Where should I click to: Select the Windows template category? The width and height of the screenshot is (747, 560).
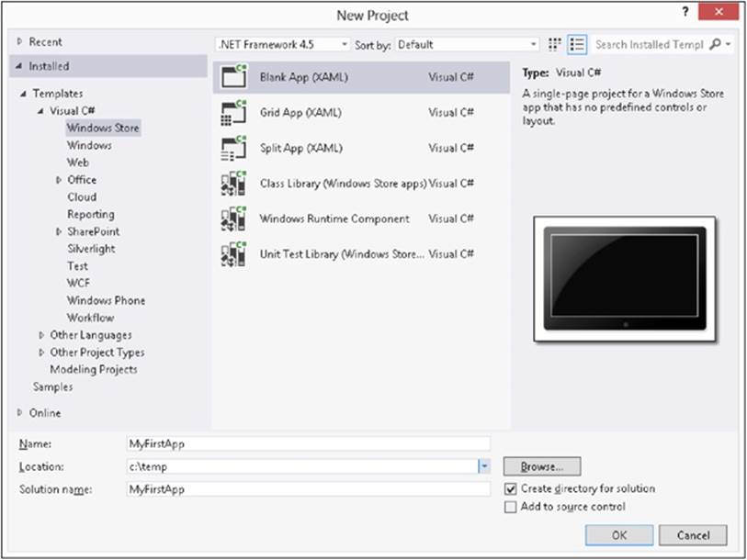tap(89, 145)
